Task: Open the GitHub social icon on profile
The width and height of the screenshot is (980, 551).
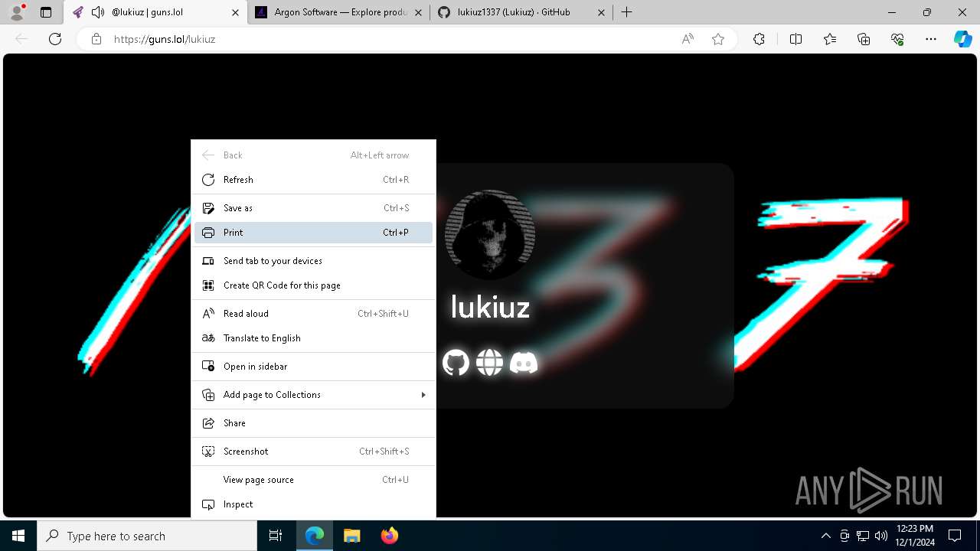Action: [456, 362]
